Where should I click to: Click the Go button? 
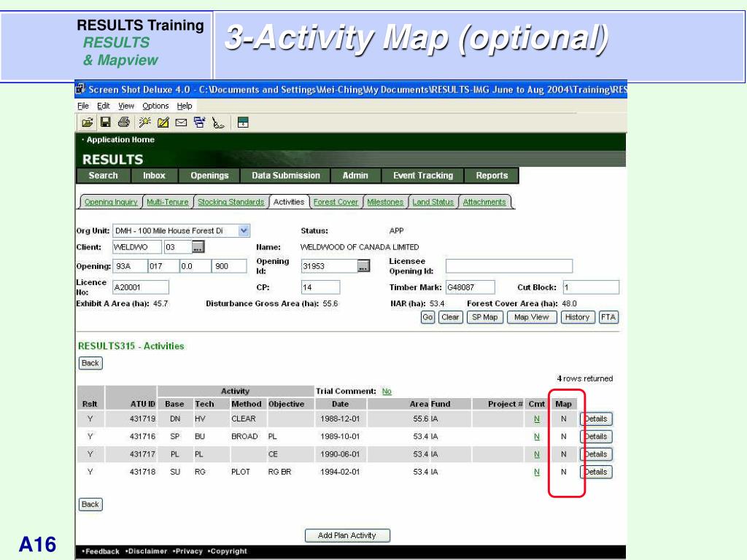[x=427, y=317]
